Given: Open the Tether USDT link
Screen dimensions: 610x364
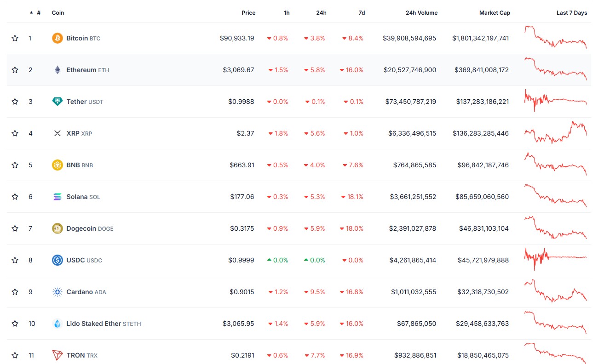Looking at the screenshot, I should pyautogui.click(x=85, y=102).
